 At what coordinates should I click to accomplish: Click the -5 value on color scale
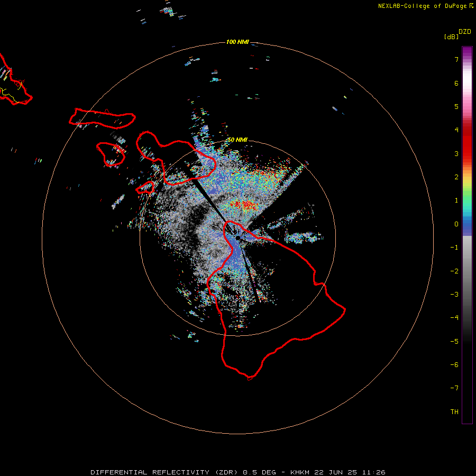(x=454, y=342)
